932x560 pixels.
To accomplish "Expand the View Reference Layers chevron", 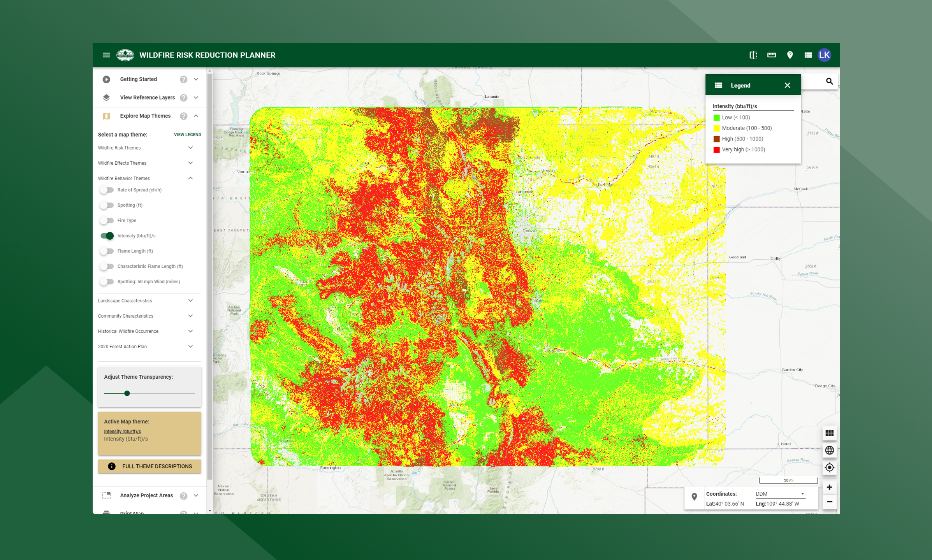I will point(196,98).
